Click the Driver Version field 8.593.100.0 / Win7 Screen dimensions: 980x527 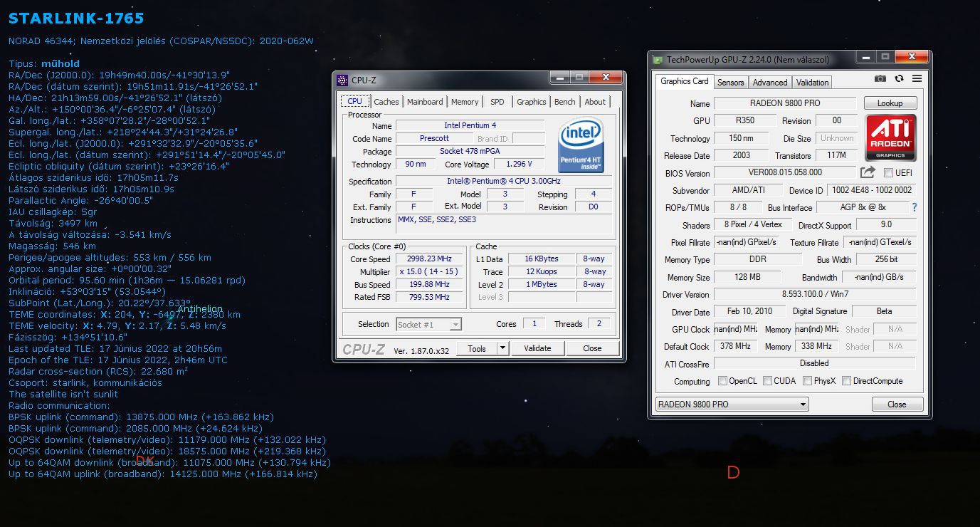(x=815, y=294)
